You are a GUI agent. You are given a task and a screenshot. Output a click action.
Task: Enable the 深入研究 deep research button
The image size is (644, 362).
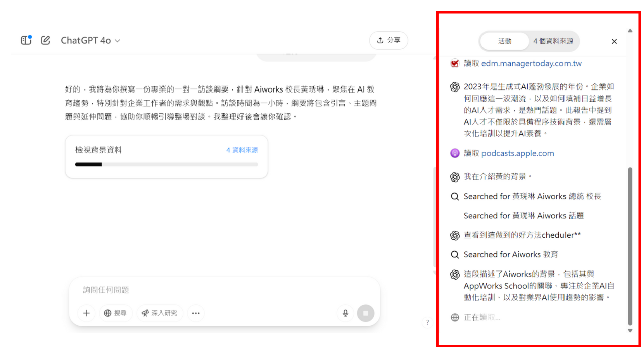(x=160, y=313)
